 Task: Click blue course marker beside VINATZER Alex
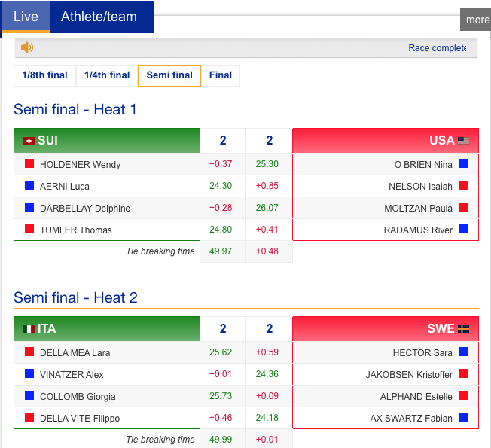[x=29, y=373]
